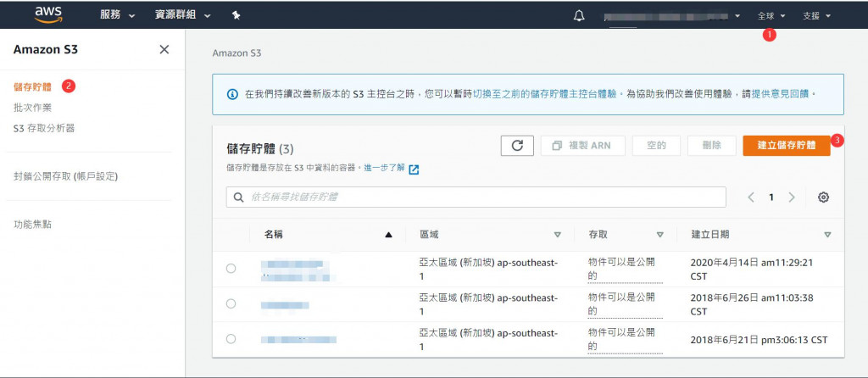Image resolution: width=868 pixels, height=378 pixels.
Task: Click the 建立儲存貯體 button
Action: (786, 146)
